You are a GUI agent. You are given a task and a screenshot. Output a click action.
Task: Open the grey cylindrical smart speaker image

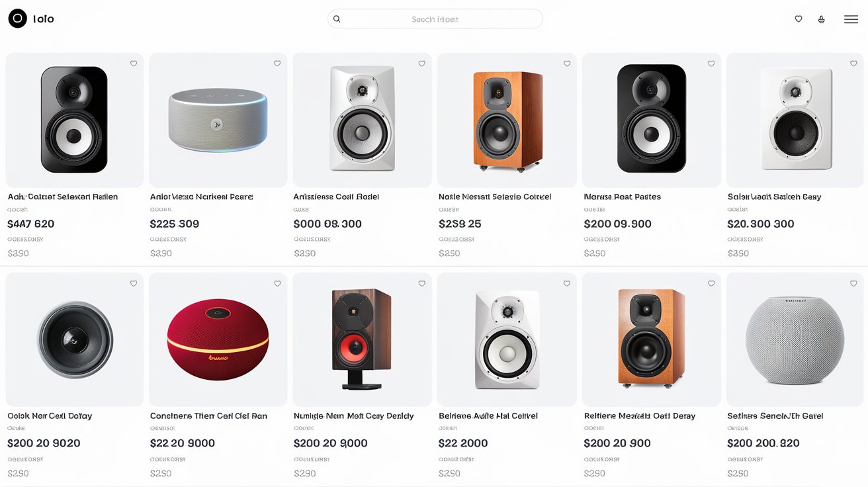[x=218, y=120]
